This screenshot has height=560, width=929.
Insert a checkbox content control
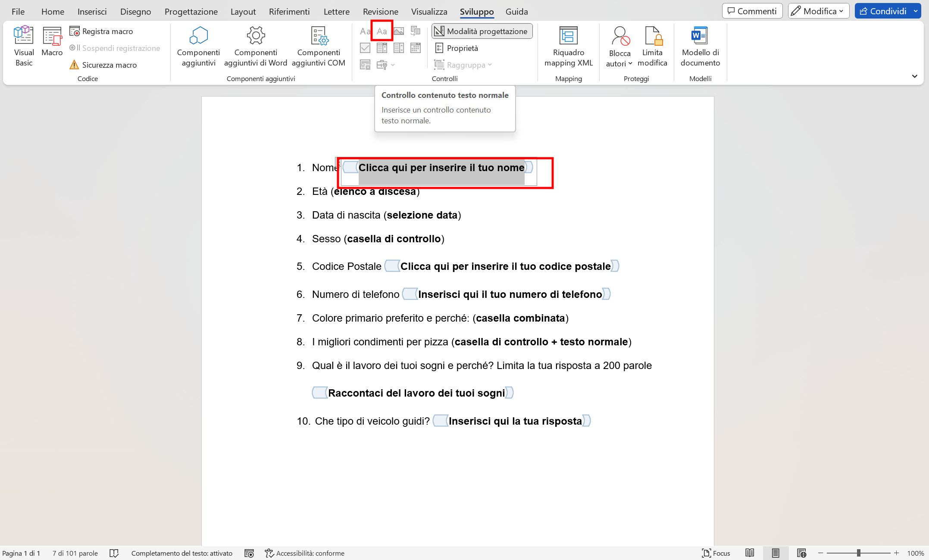(x=364, y=48)
